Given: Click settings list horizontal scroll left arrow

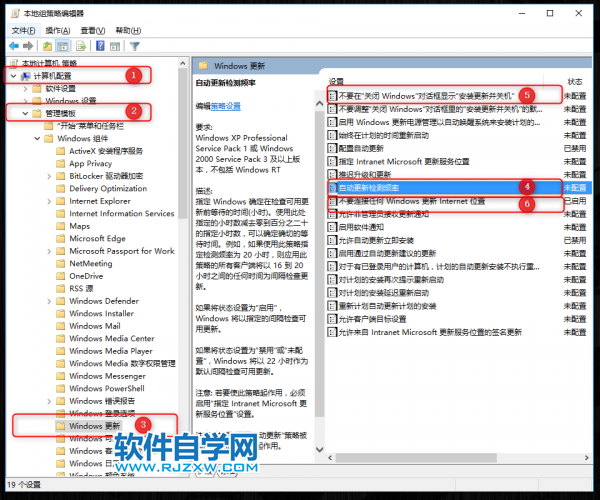Looking at the screenshot, I should point(330,458).
